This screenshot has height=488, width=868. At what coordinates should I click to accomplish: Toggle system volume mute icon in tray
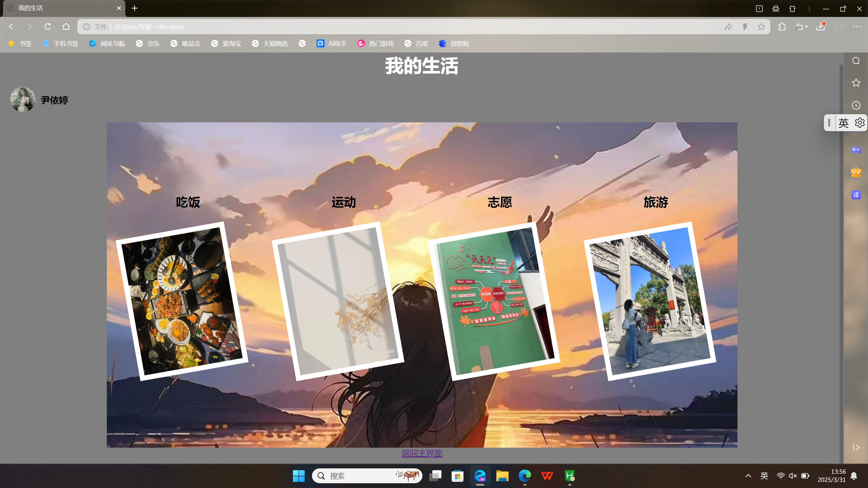click(793, 476)
